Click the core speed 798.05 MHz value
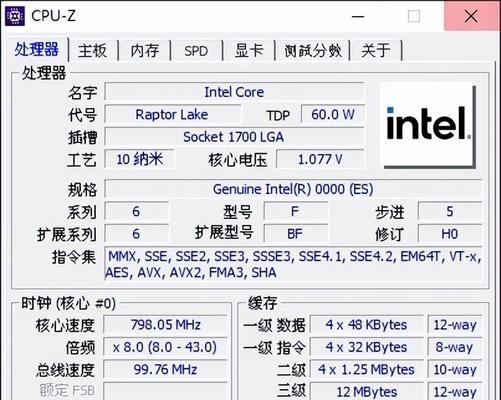Screen dimensions: 501x400 click(x=165, y=324)
